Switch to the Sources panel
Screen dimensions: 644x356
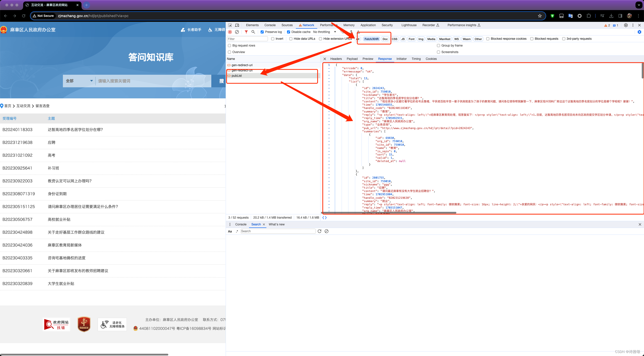[x=287, y=25]
